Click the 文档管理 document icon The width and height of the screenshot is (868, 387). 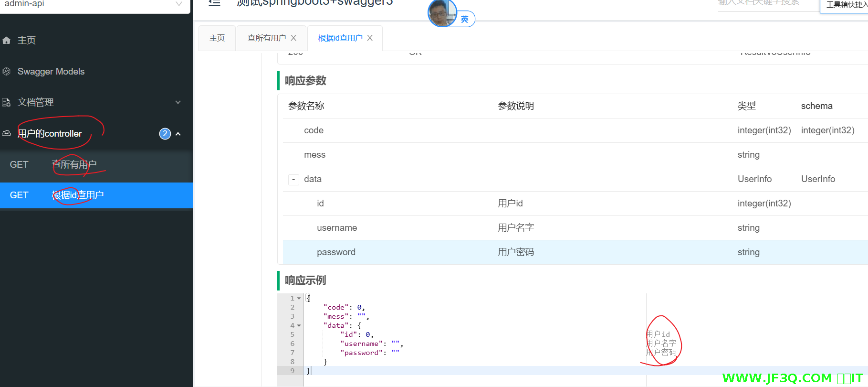point(7,102)
